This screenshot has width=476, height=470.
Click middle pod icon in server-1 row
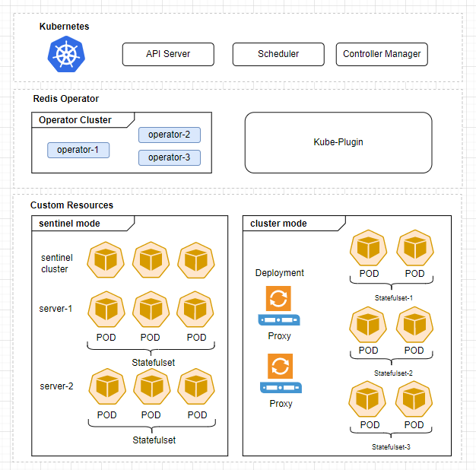coord(151,309)
